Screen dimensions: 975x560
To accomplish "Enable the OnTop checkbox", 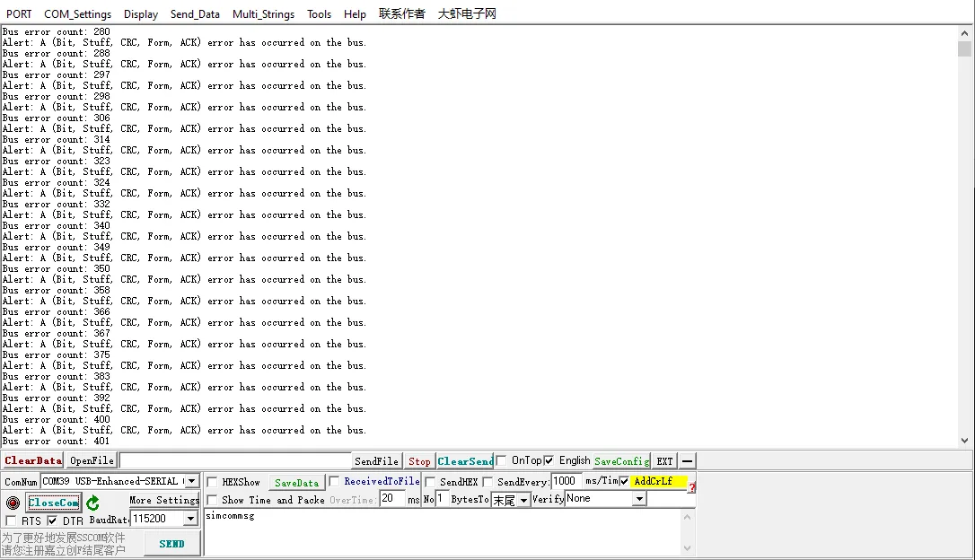I will click(502, 460).
